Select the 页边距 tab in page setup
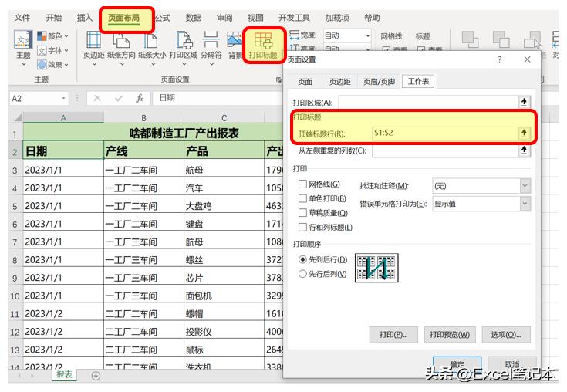This screenshot has width=567, height=392. click(339, 82)
